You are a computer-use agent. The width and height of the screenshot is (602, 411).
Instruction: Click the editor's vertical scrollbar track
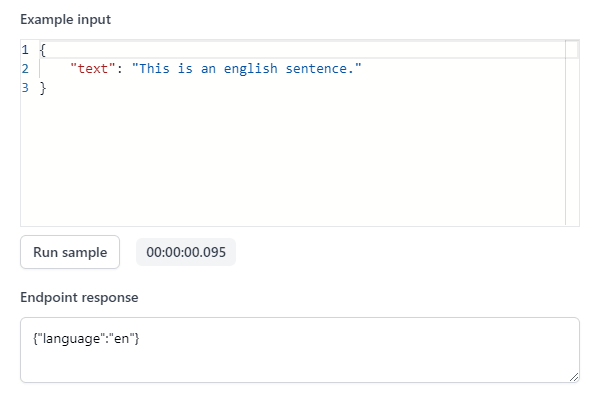tap(572, 142)
